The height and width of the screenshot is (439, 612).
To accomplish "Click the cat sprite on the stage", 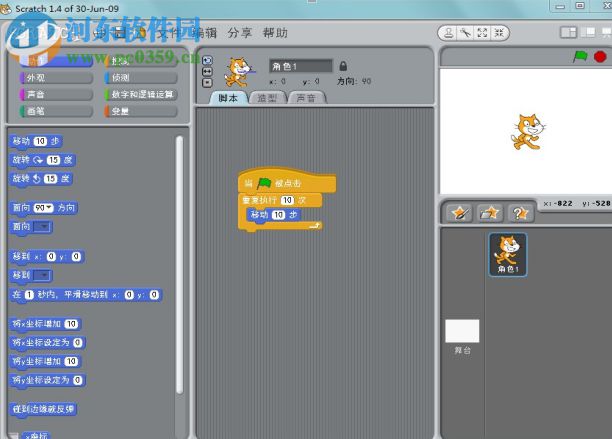I will (x=528, y=132).
